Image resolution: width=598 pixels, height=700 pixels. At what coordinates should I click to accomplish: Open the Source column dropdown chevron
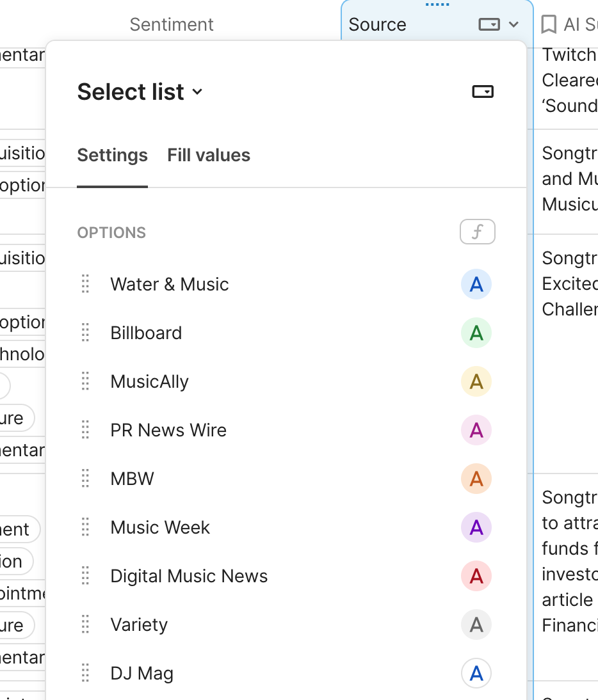coord(512,24)
